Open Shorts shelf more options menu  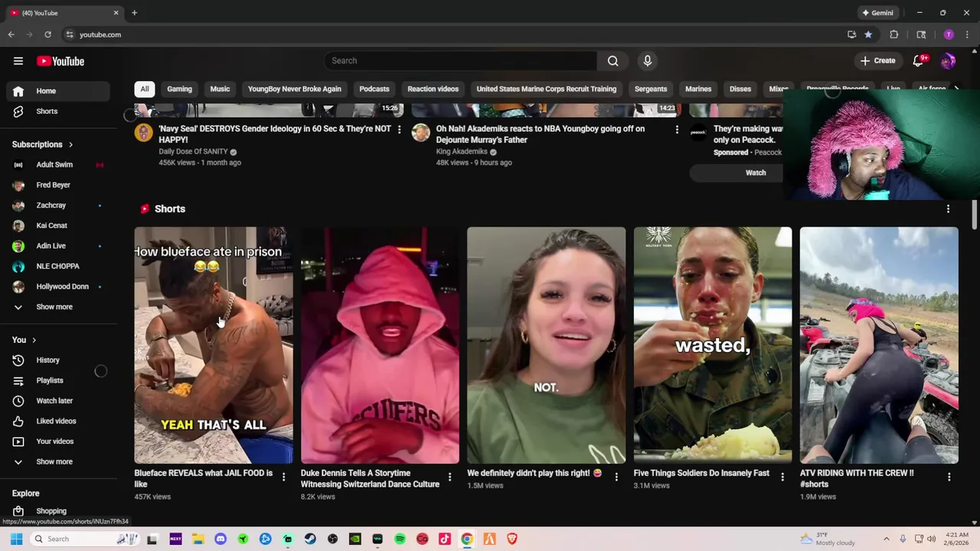pos(948,209)
